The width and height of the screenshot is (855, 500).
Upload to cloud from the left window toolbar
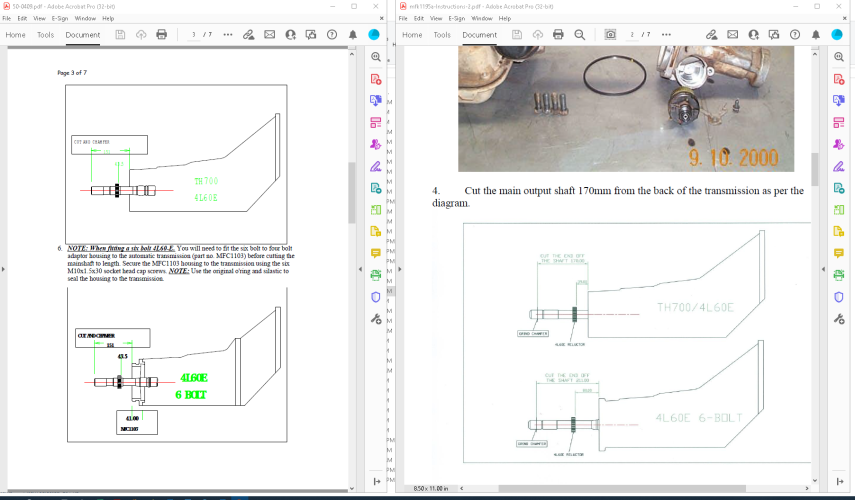pyautogui.click(x=141, y=34)
